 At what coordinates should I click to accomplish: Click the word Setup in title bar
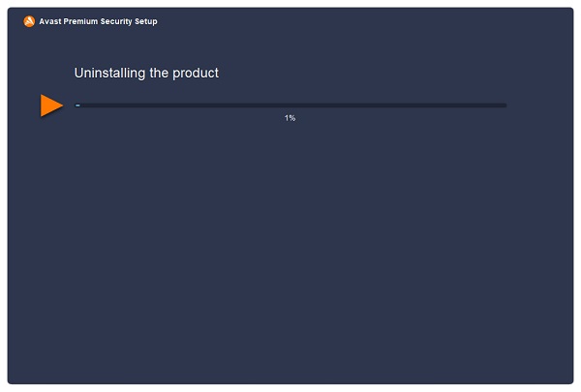[146, 21]
